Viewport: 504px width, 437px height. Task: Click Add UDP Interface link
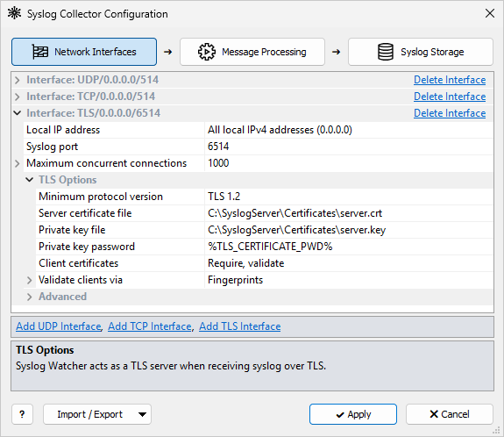59,326
